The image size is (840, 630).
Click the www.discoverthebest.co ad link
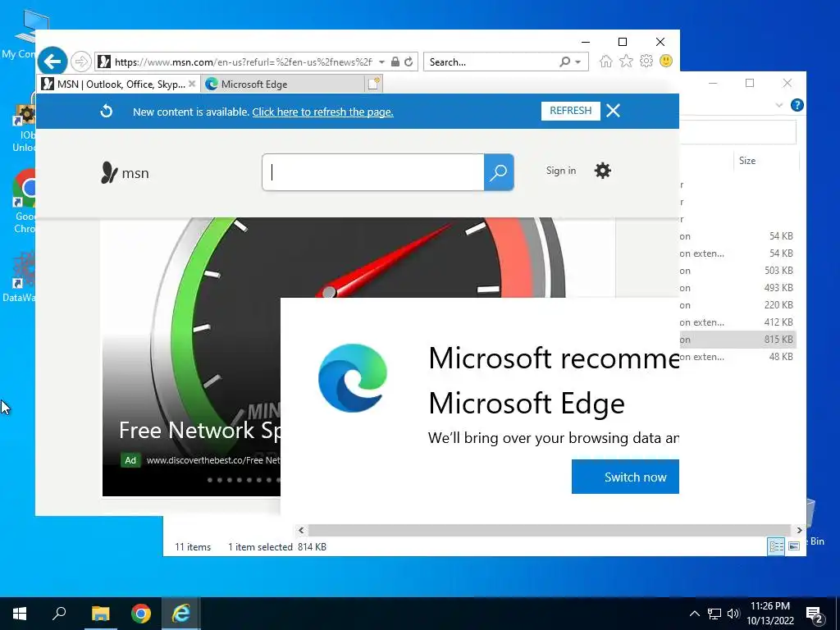click(213, 460)
